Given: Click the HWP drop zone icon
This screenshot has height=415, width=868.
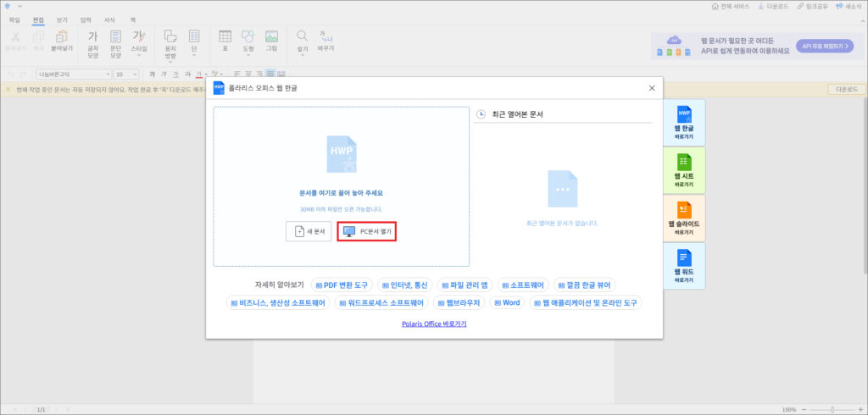Looking at the screenshot, I should pyautogui.click(x=342, y=152).
